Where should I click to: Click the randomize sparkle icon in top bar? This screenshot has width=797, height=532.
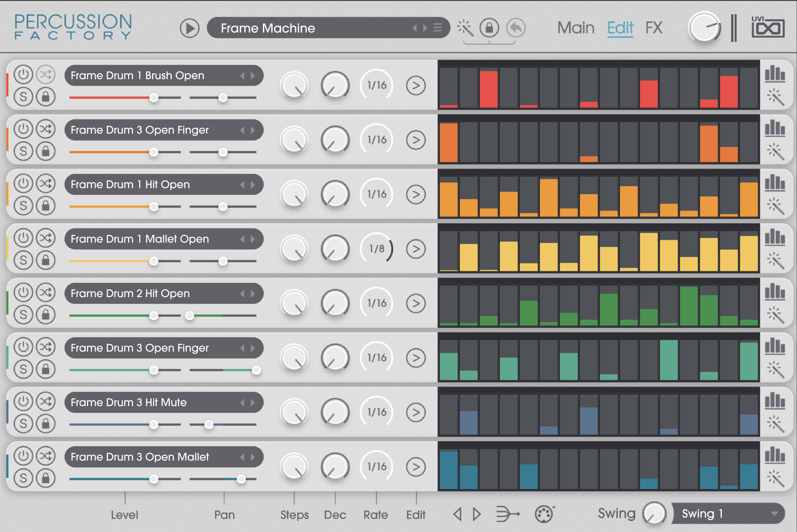(465, 28)
